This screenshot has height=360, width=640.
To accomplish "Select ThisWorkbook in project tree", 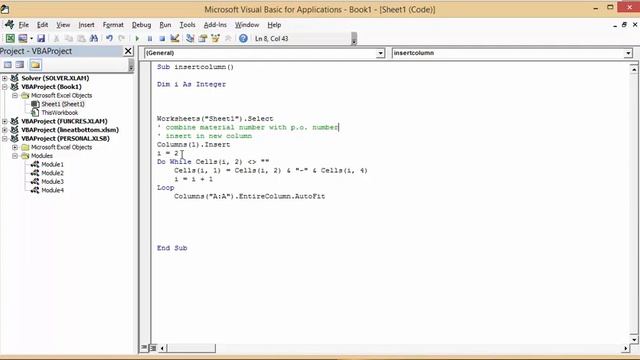I will click(59, 113).
